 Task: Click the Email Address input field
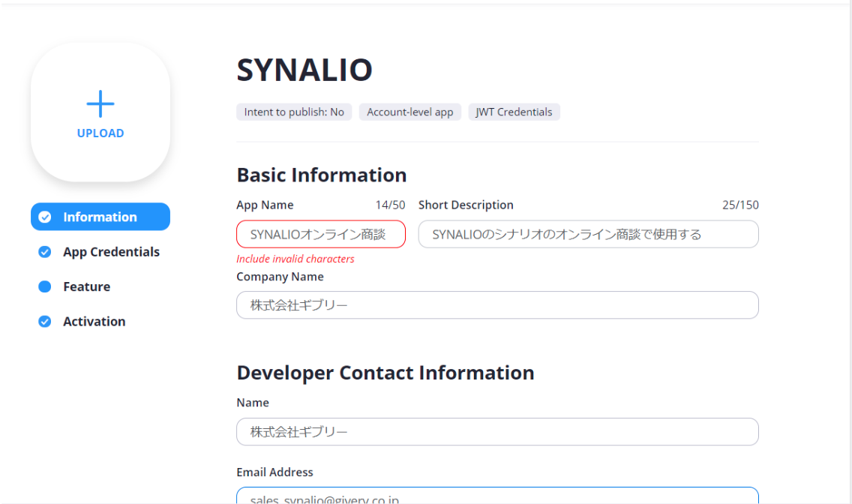[498, 495]
